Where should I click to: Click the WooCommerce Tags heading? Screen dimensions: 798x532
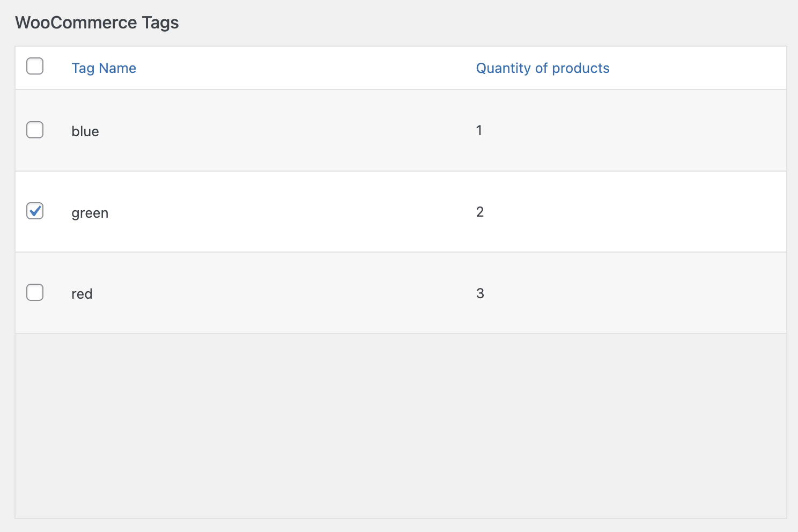(x=97, y=23)
